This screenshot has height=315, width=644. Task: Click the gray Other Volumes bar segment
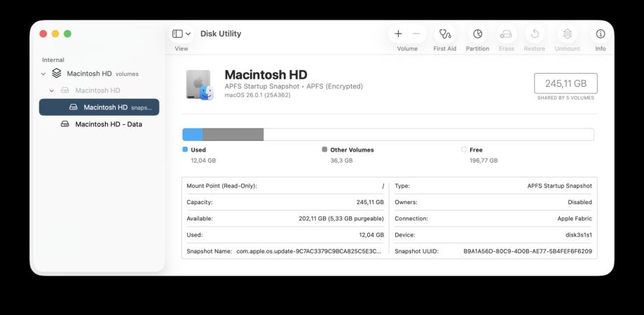(233, 135)
